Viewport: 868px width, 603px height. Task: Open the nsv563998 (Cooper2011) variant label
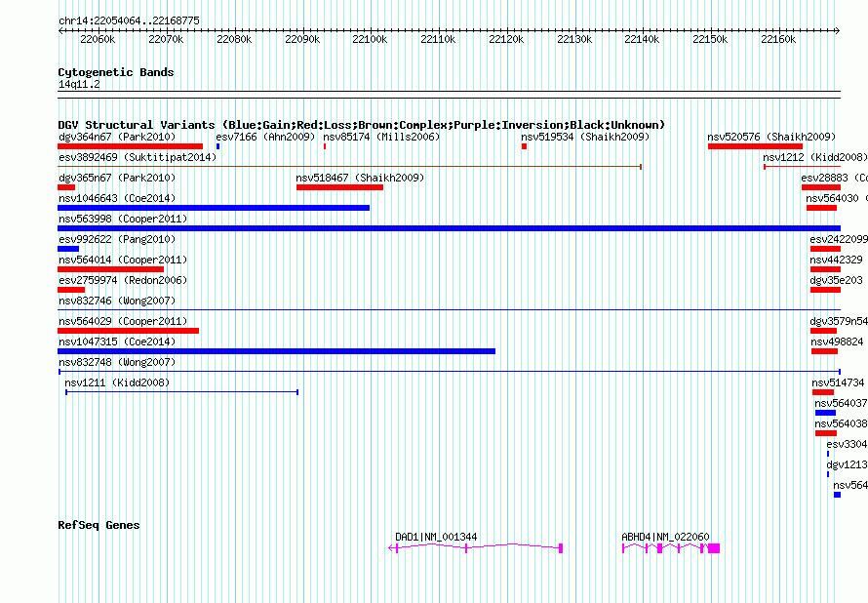123,219
